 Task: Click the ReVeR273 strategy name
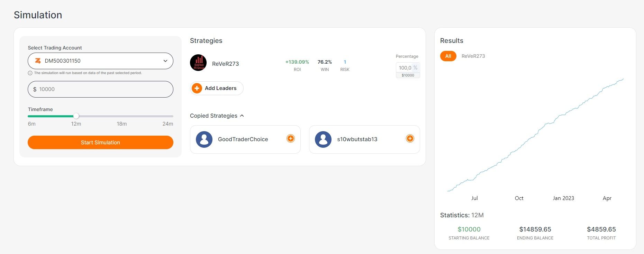(x=225, y=64)
